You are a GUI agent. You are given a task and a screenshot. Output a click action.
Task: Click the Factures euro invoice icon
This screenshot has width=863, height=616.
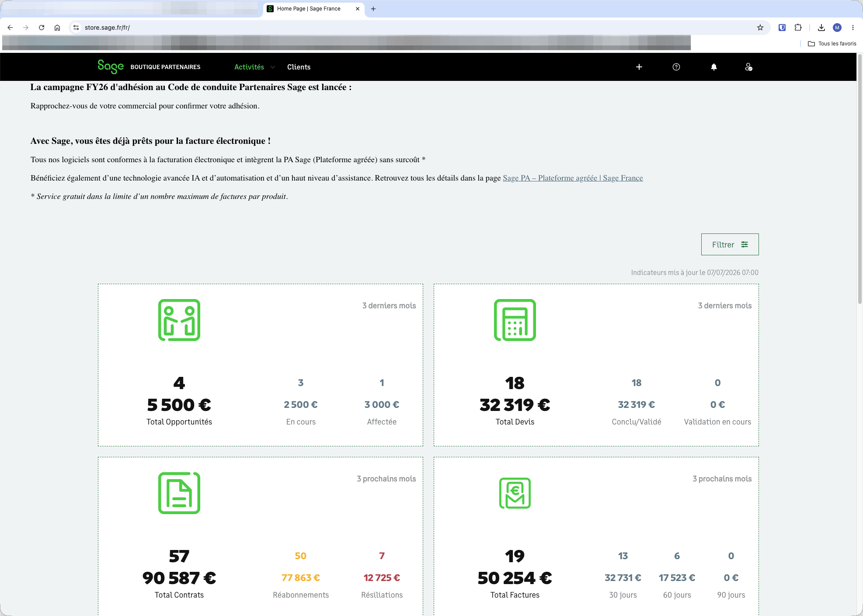click(x=515, y=493)
